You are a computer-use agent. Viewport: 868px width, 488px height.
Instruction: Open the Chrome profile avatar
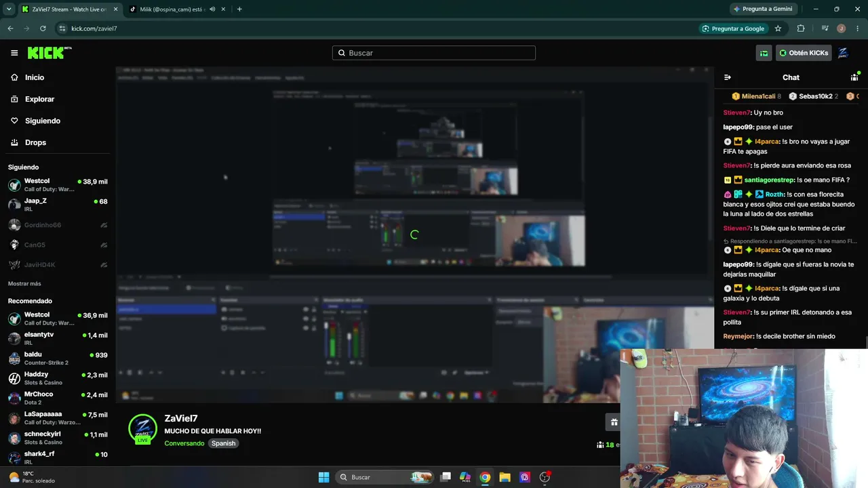(x=842, y=28)
